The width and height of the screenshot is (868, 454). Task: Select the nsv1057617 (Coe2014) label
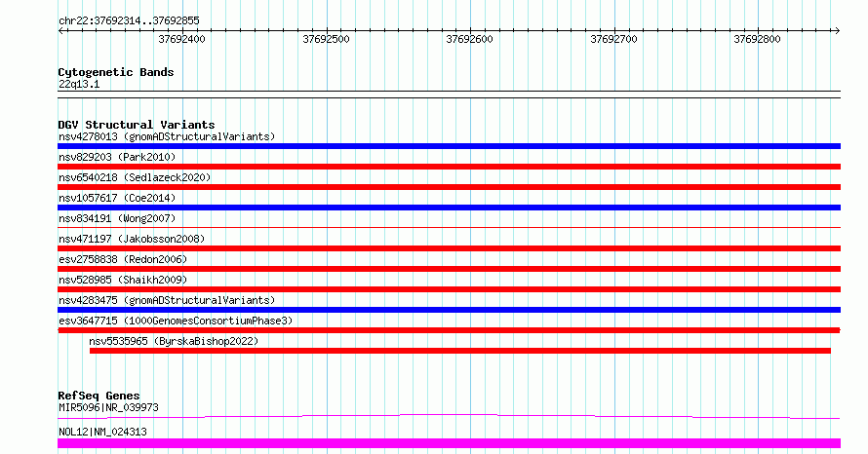[x=117, y=198]
